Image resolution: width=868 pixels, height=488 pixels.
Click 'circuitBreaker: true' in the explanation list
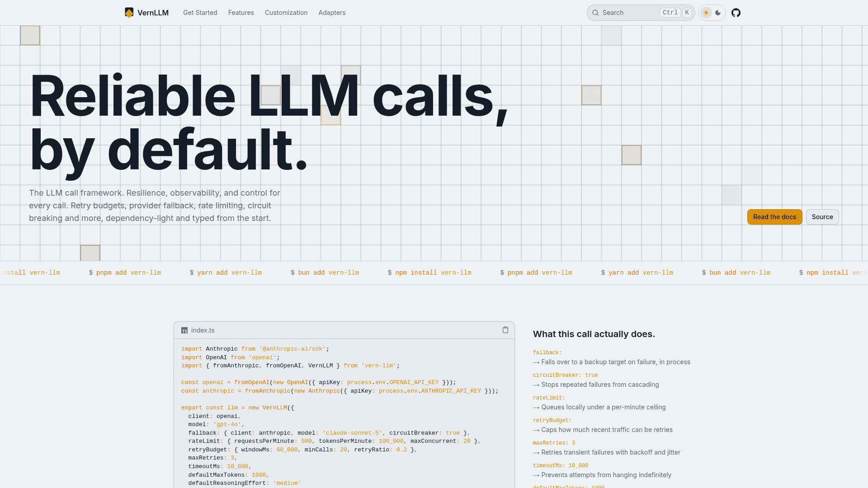click(566, 375)
